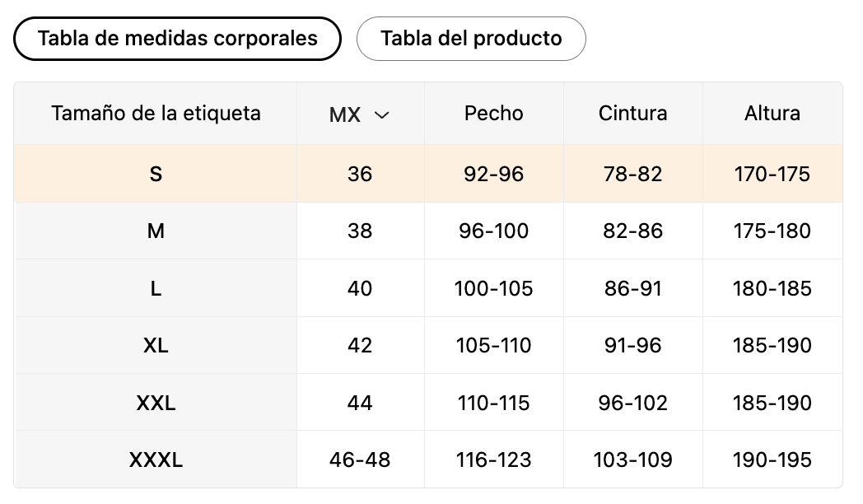
Task: Click the Altura column header
Action: point(772,114)
